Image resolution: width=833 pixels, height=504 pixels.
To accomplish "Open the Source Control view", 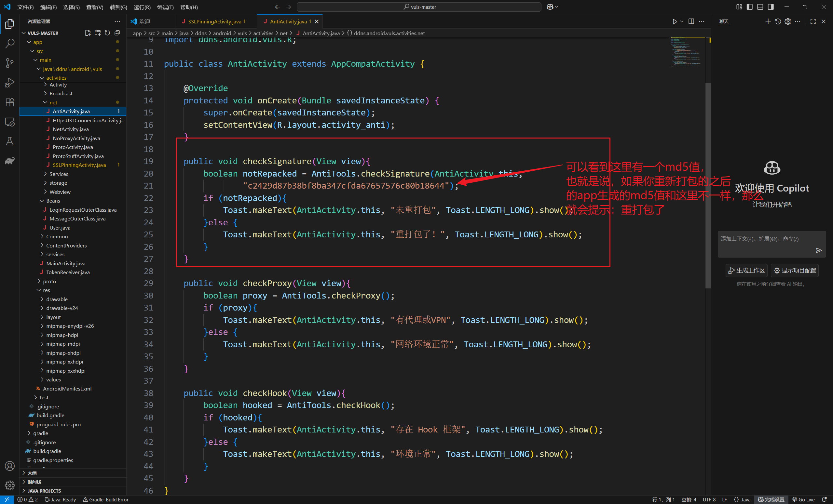I will pyautogui.click(x=10, y=63).
